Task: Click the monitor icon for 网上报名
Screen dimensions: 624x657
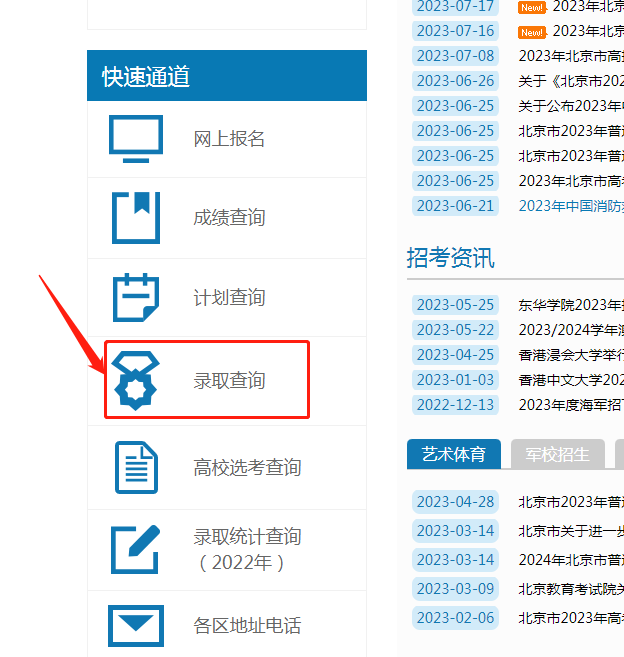Action: pyautogui.click(x=135, y=139)
